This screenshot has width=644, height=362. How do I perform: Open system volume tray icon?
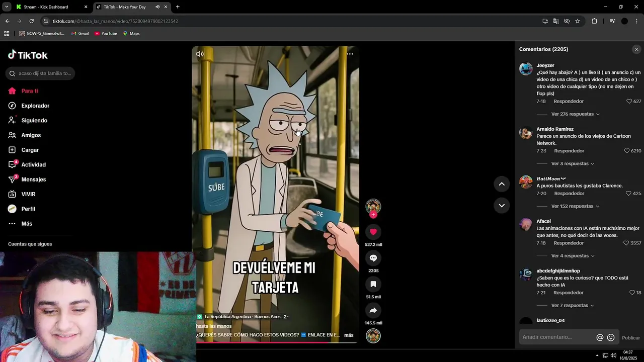(x=613, y=355)
